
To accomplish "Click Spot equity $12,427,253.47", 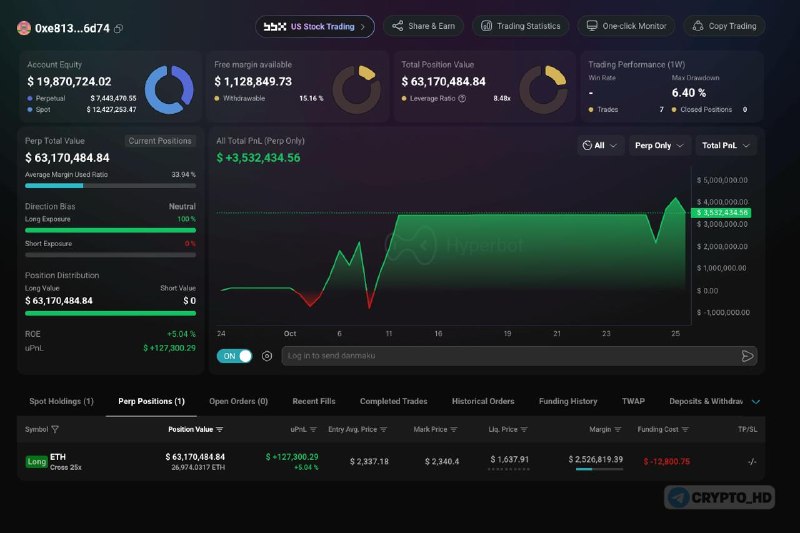I will click(x=111, y=110).
